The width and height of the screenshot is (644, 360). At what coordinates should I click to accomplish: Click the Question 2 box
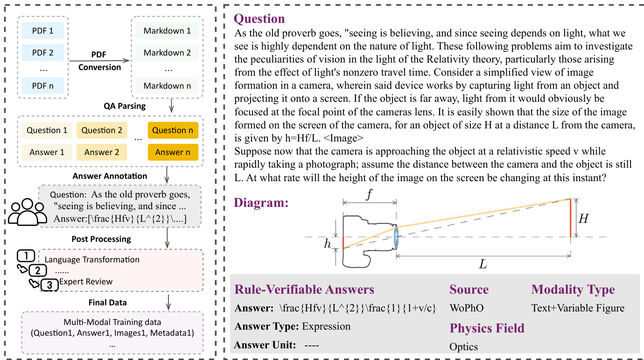tap(102, 130)
